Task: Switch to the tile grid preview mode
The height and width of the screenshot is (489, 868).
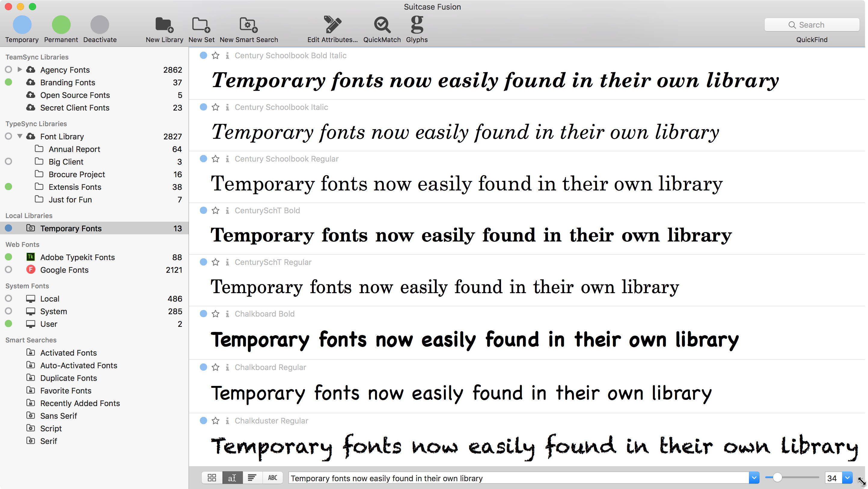Action: pos(212,478)
